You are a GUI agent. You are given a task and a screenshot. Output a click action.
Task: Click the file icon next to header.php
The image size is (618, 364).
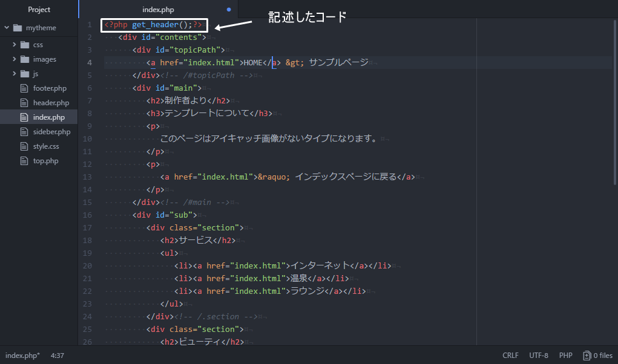pos(23,102)
